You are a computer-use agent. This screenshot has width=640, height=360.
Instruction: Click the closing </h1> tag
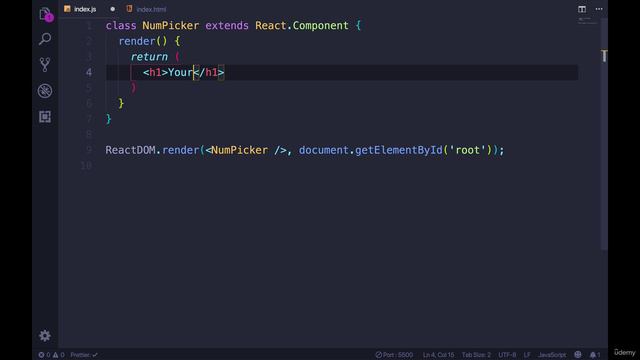(x=209, y=72)
